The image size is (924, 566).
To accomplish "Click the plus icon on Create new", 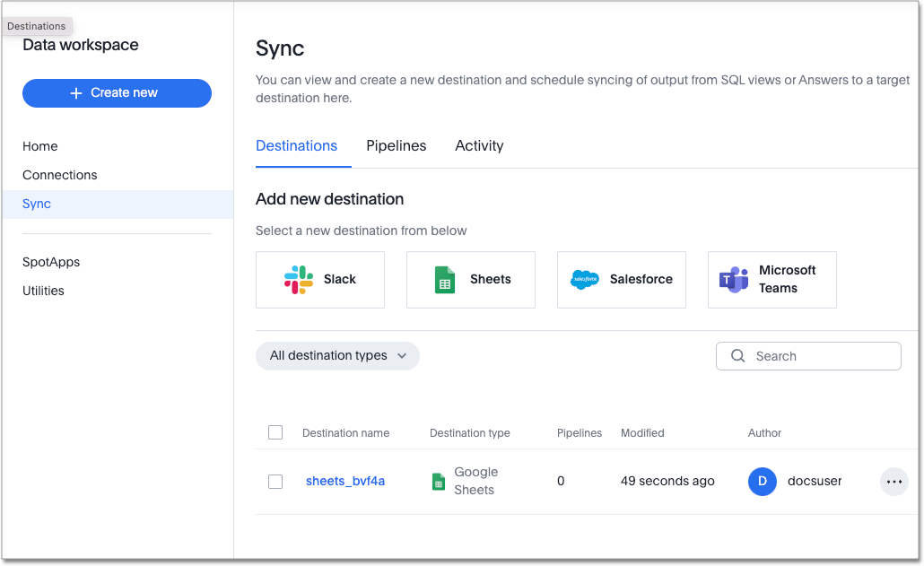I will [75, 92].
